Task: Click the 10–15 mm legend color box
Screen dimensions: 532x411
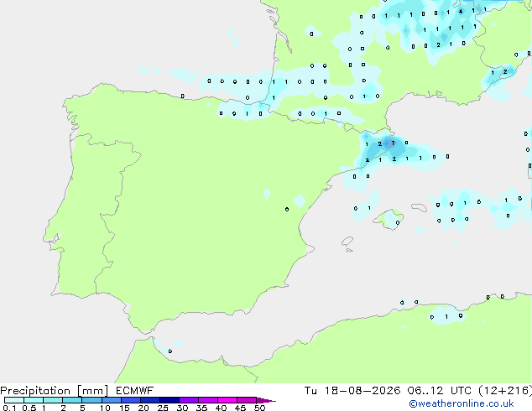Action: pyautogui.click(x=112, y=400)
